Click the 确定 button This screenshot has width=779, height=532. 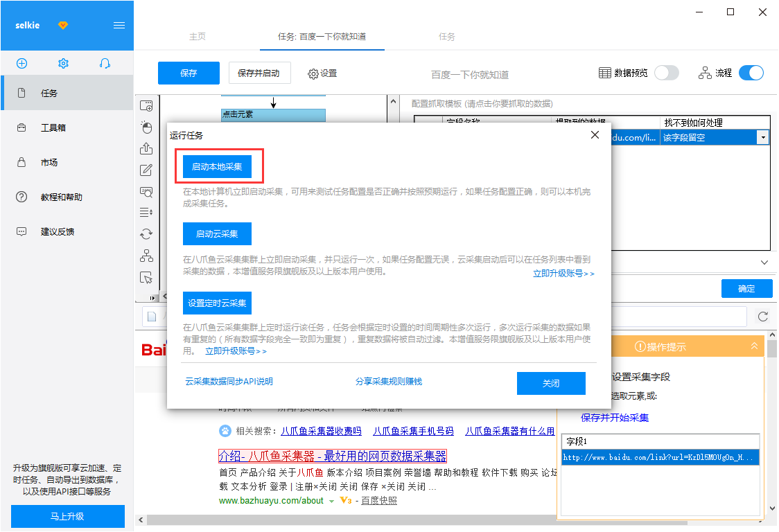(x=746, y=289)
